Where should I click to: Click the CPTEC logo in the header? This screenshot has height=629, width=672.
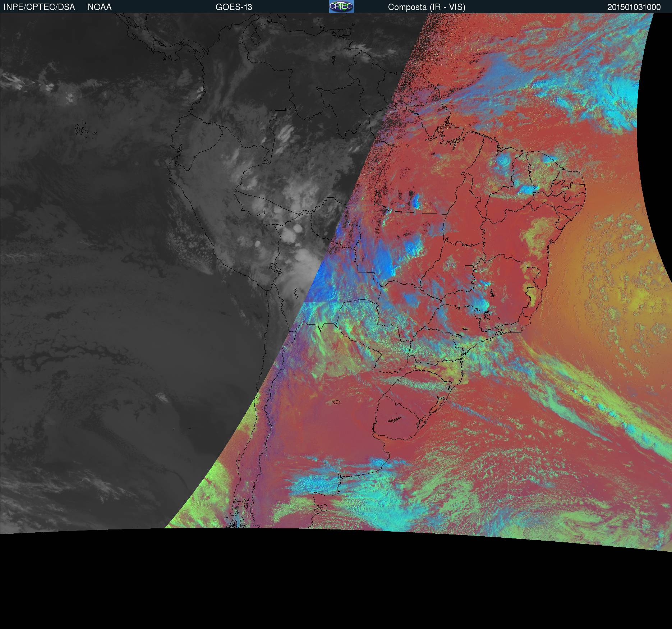click(341, 6)
